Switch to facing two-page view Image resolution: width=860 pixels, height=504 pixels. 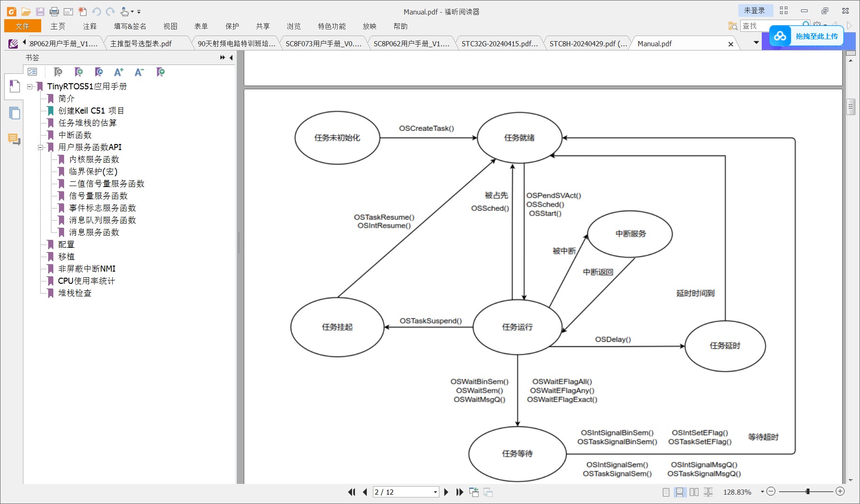coord(694,492)
